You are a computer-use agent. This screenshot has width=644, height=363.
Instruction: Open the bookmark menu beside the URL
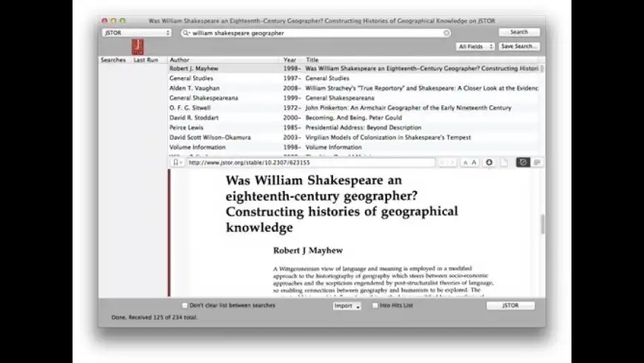177,163
